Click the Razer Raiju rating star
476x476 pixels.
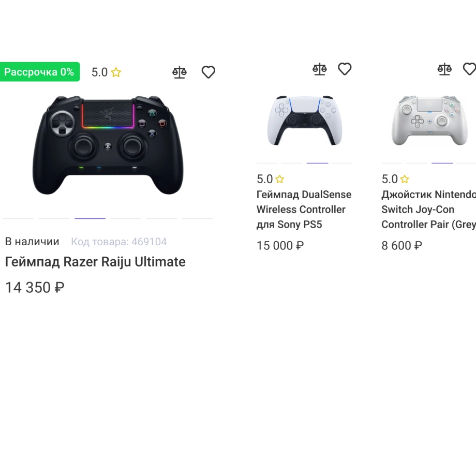116,72
